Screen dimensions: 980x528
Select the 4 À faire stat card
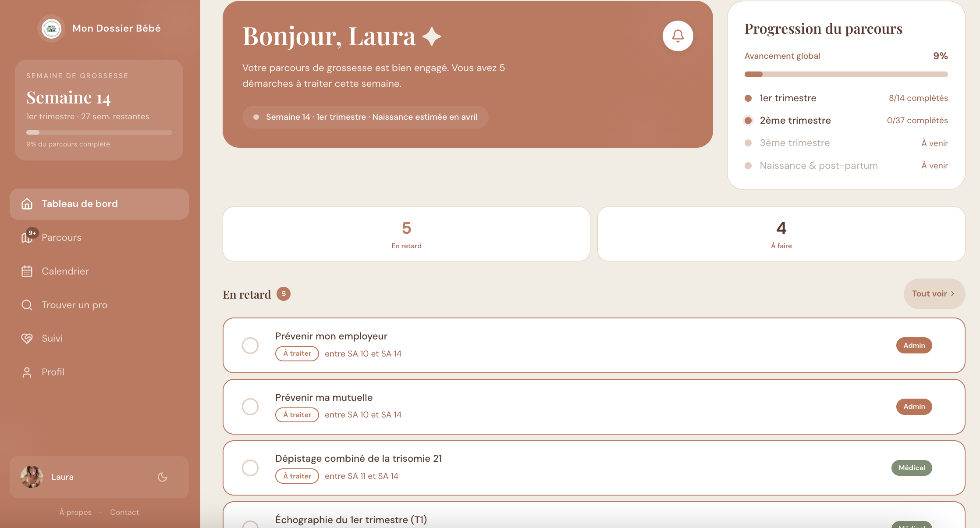tap(781, 234)
